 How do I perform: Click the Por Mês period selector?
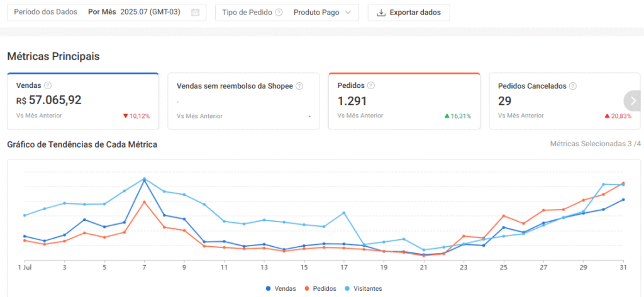(102, 13)
